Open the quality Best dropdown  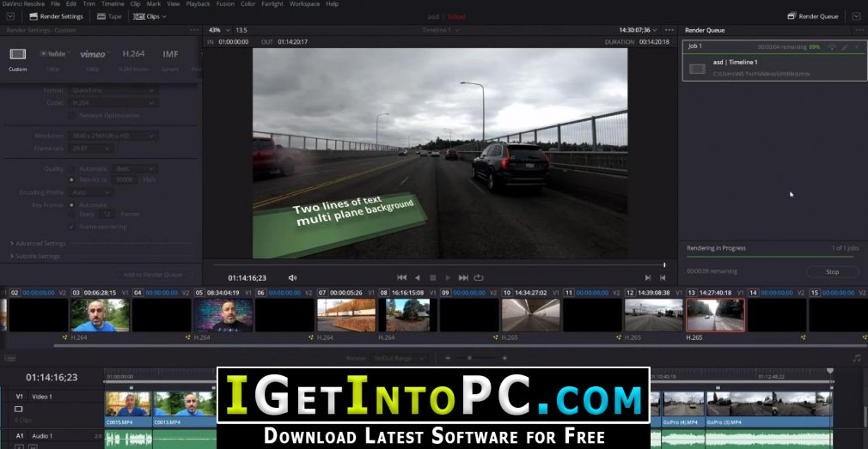pos(135,168)
